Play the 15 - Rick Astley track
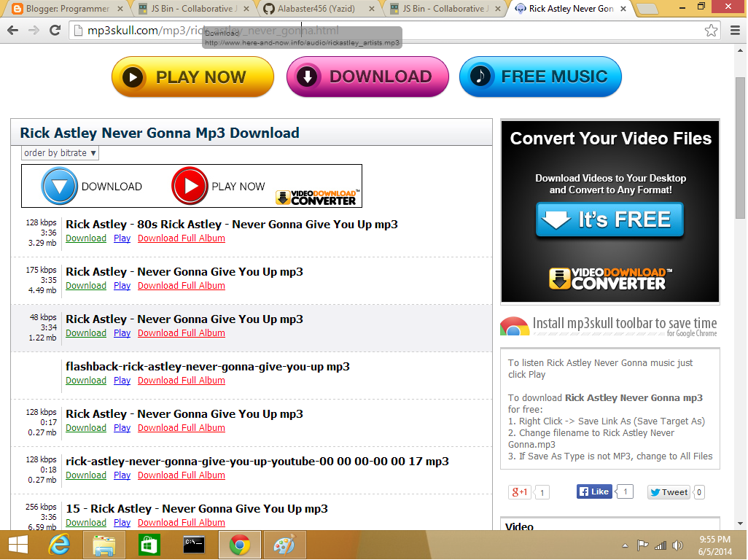Image resolution: width=748 pixels, height=560 pixels. coord(122,522)
